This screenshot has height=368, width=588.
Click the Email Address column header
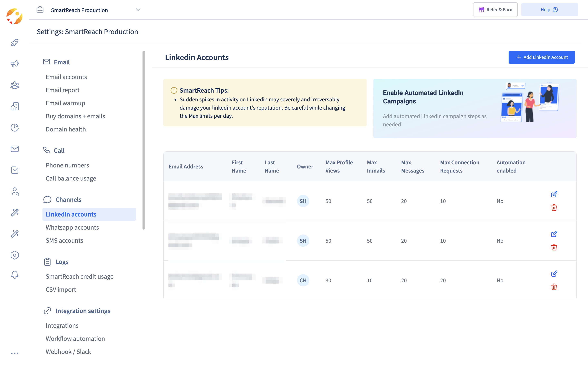click(x=186, y=166)
